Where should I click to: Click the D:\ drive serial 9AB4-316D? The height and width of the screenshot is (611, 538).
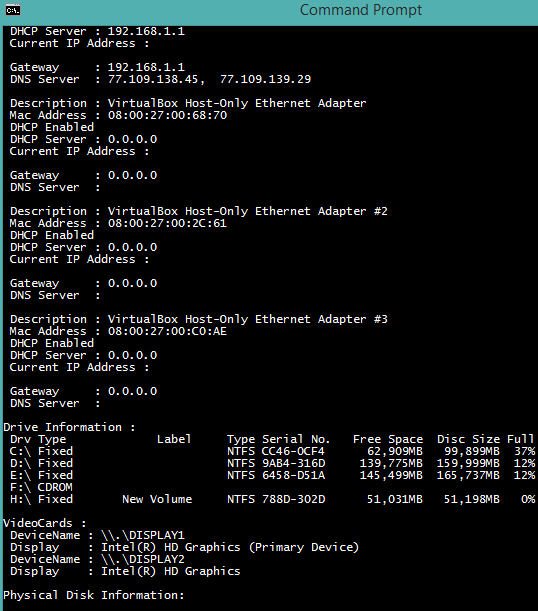pos(294,463)
